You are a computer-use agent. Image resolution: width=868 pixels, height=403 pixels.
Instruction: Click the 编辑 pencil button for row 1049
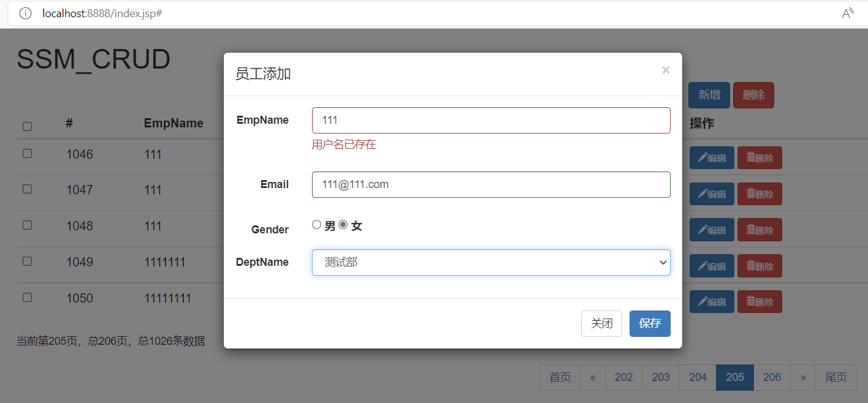[712, 266]
